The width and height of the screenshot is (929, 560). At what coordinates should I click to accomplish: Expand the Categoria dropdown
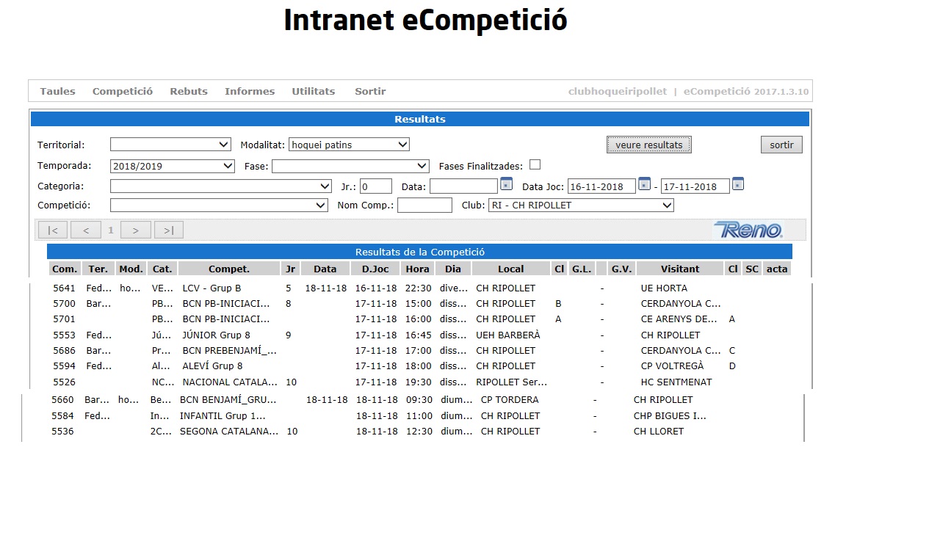click(x=221, y=186)
